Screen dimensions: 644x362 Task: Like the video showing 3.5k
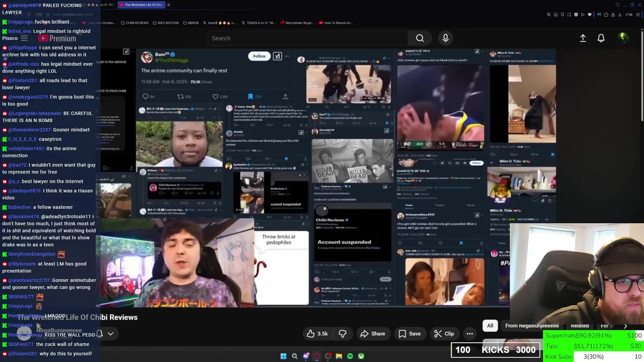click(317, 334)
